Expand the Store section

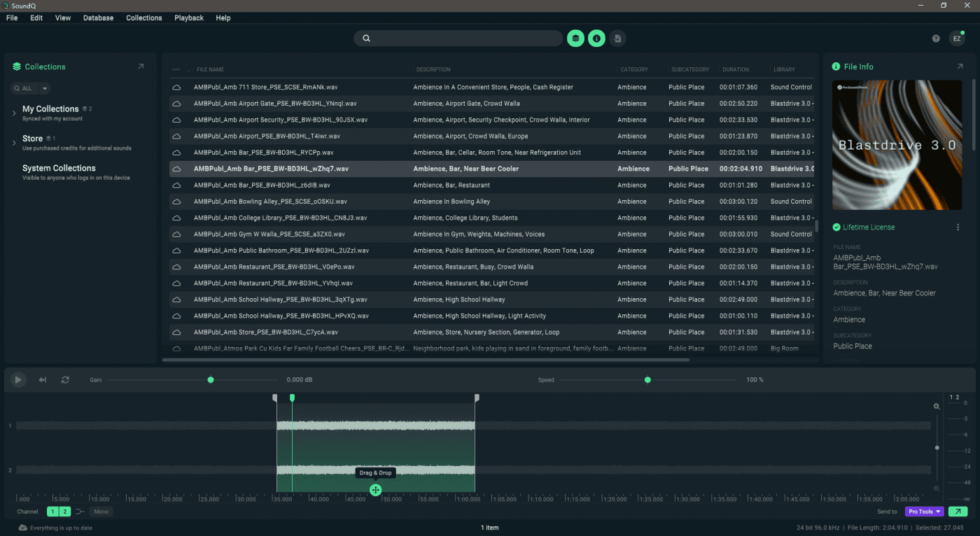coord(14,143)
